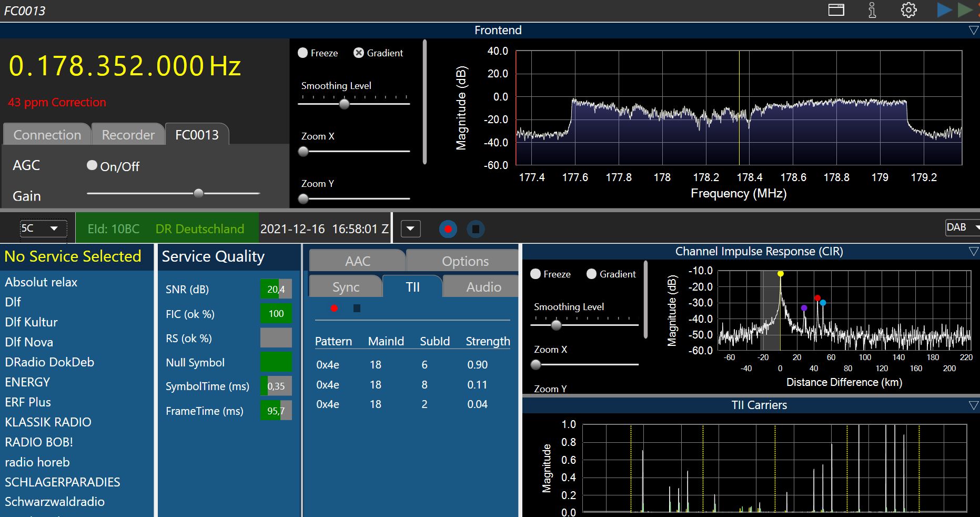Select the Dlf Nova service
The height and width of the screenshot is (517, 980).
tap(29, 342)
